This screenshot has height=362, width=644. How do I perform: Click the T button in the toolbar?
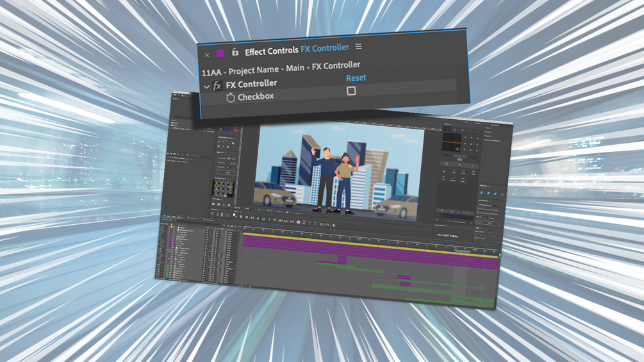[x=269, y=220]
